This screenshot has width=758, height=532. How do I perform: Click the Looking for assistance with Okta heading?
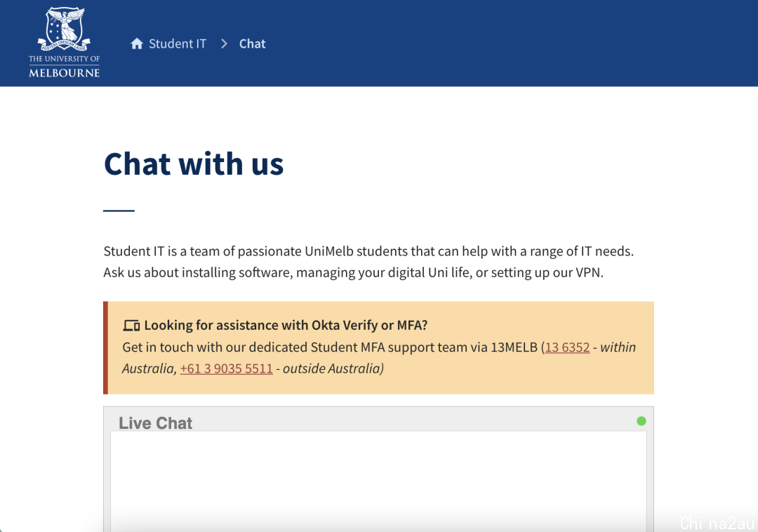pos(286,325)
